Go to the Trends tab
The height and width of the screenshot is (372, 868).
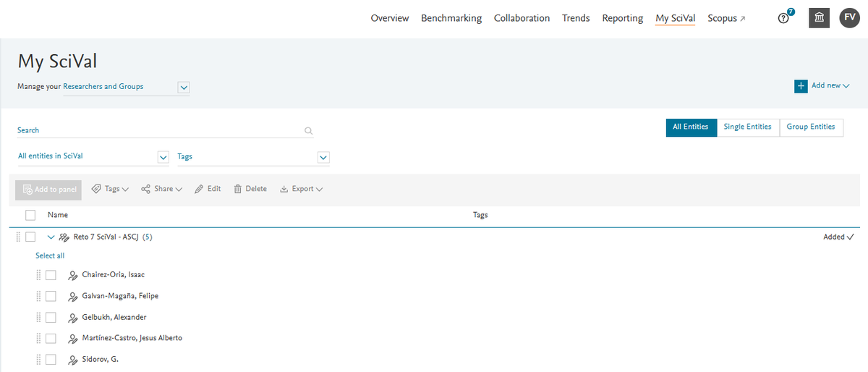pyautogui.click(x=576, y=18)
